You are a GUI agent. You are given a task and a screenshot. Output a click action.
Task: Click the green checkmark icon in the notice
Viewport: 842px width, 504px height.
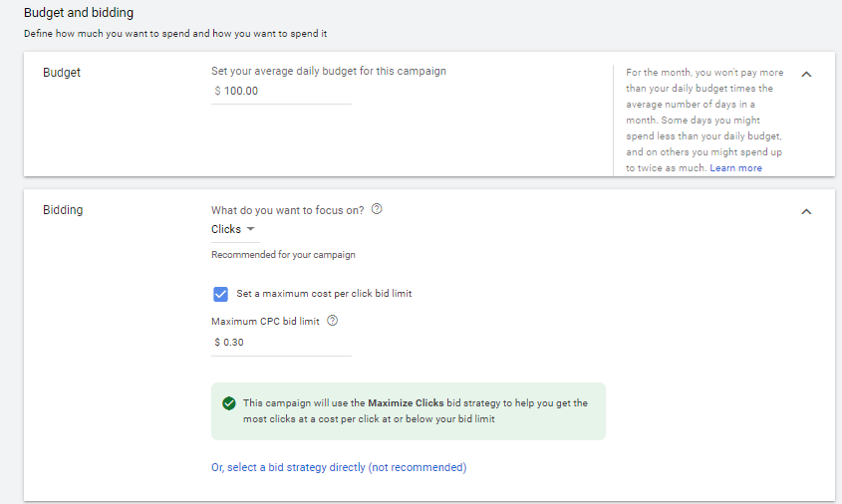pyautogui.click(x=229, y=403)
